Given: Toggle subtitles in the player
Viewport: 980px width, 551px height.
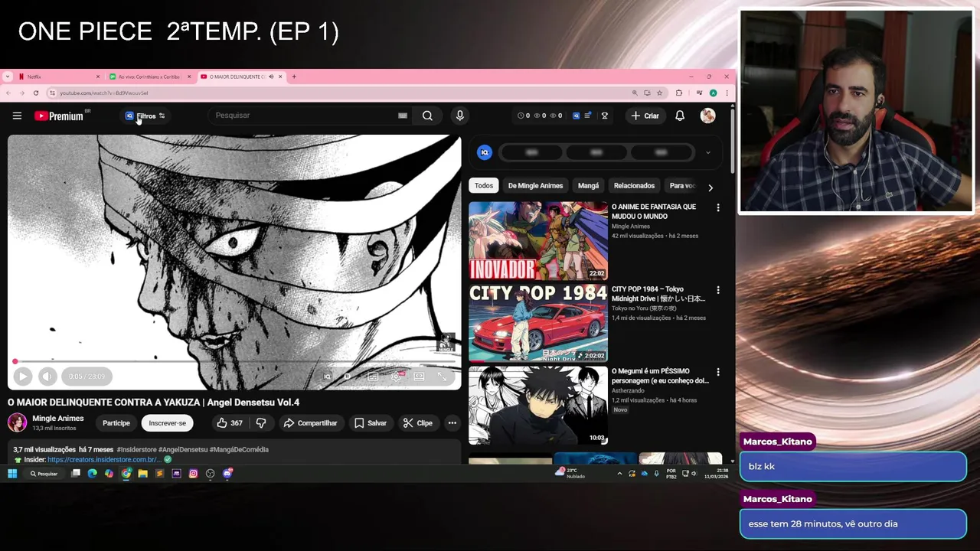Looking at the screenshot, I should 373,377.
